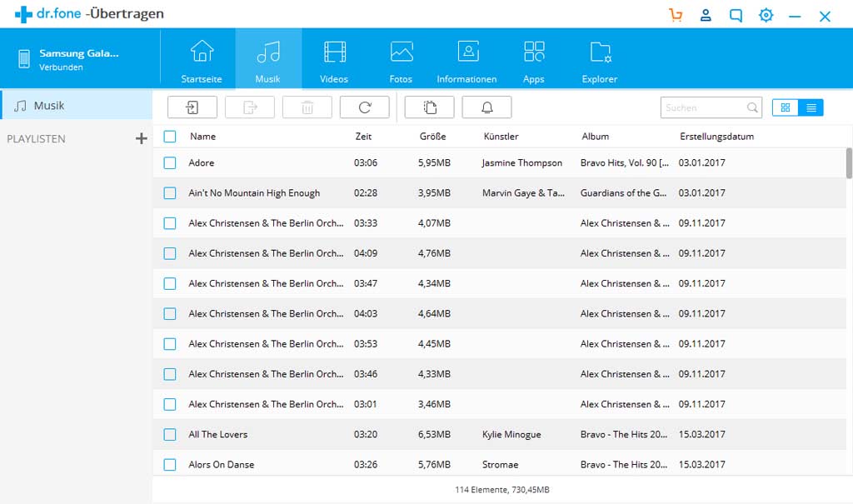
Task: Tick the checkbox for All The Lovers
Action: pos(170,434)
